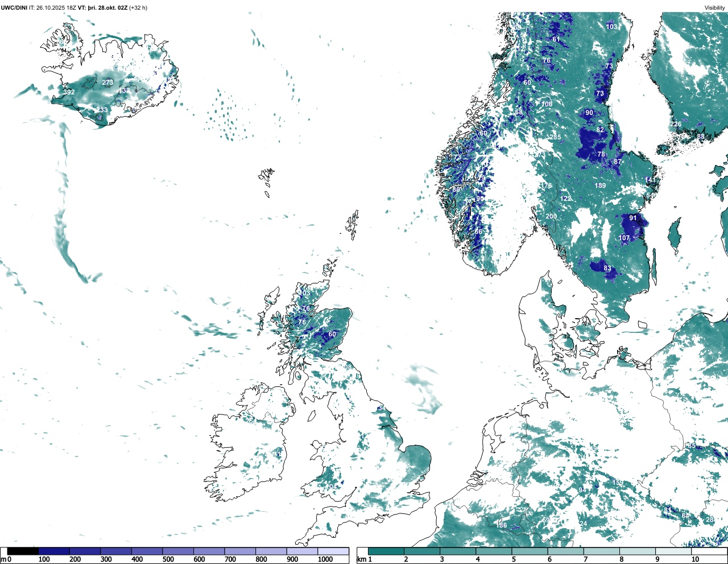Click the "273" value over central Iceland
The width and height of the screenshot is (728, 564).
(107, 83)
